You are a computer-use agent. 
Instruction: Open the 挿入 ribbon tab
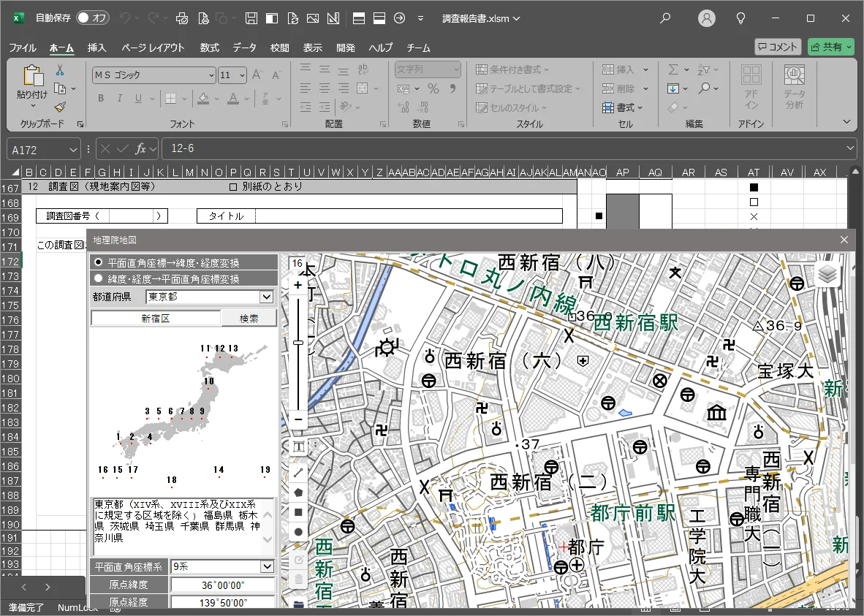coord(97,48)
